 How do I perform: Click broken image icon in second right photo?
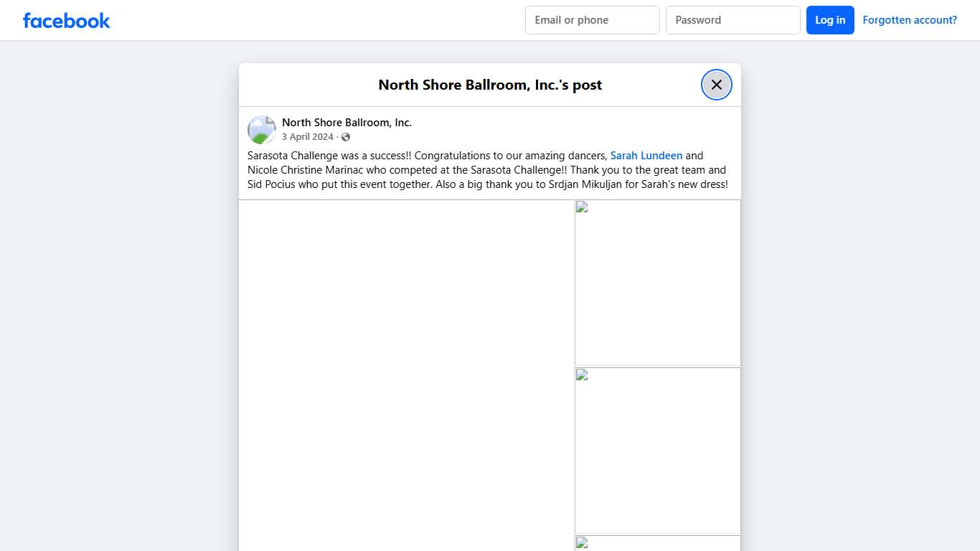point(582,375)
